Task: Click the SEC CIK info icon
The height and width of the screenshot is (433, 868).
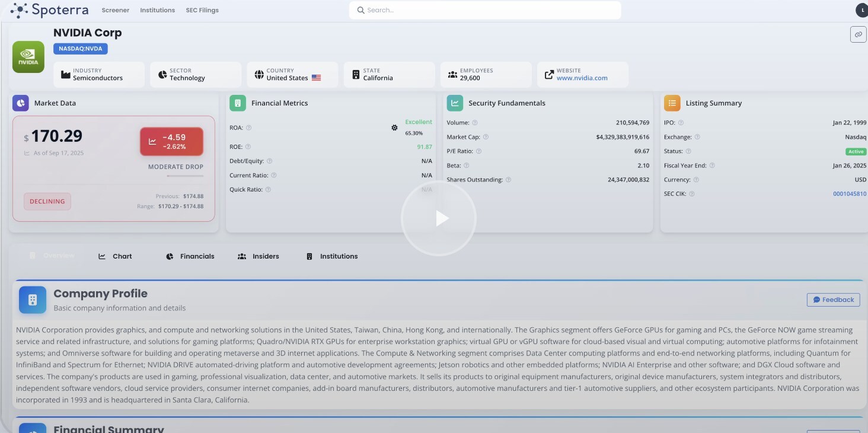Action: (x=692, y=194)
